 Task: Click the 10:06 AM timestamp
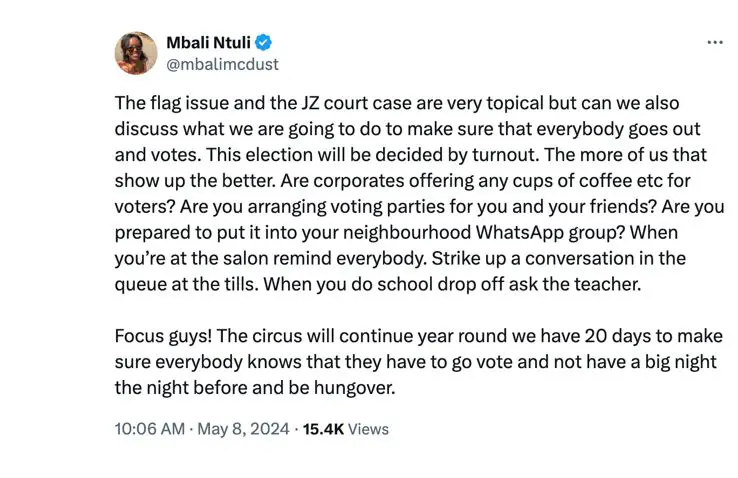149,429
